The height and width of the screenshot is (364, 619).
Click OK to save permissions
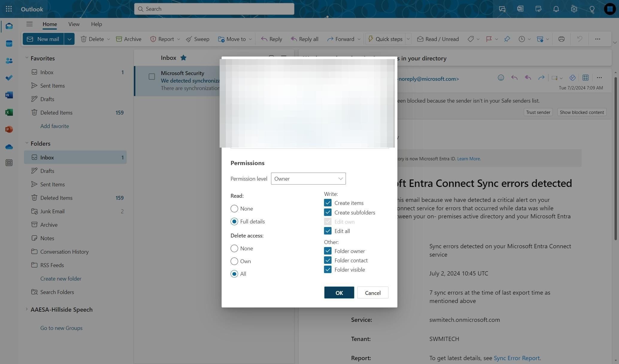point(339,293)
